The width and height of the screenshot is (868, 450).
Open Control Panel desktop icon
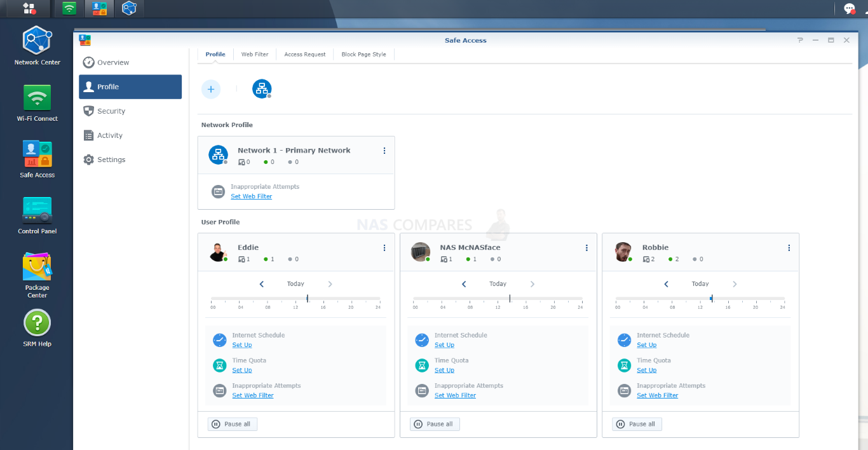coord(37,215)
